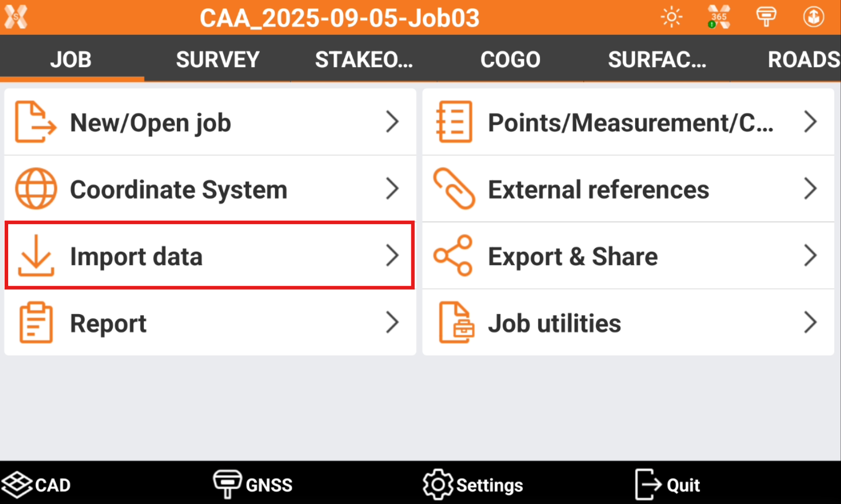Screen dimensions: 841x504
Task: Click the Settings button in bottom bar
Action: tap(473, 485)
